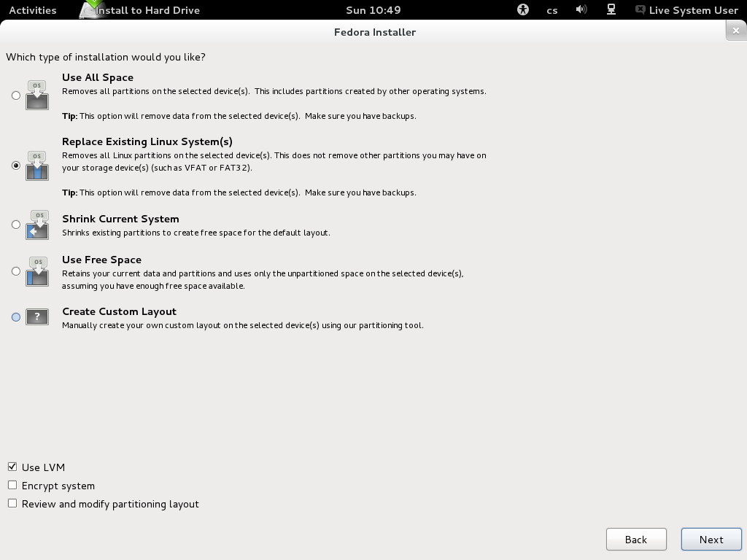Open the network connection icon

[611, 9]
